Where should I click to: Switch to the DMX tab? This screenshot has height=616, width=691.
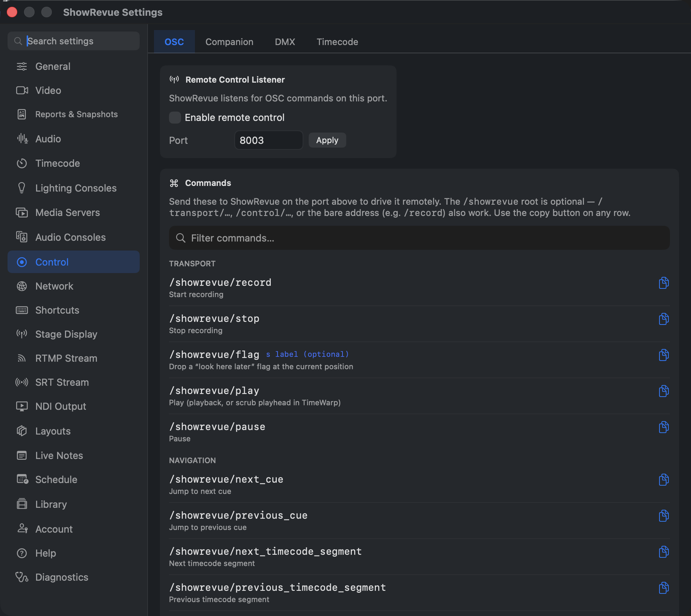pos(285,41)
